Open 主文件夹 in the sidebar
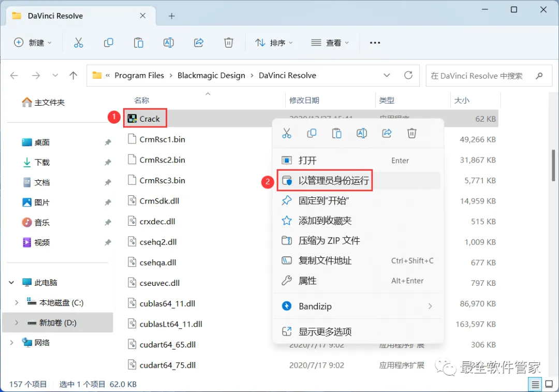The width and height of the screenshot is (559, 392). [x=43, y=103]
